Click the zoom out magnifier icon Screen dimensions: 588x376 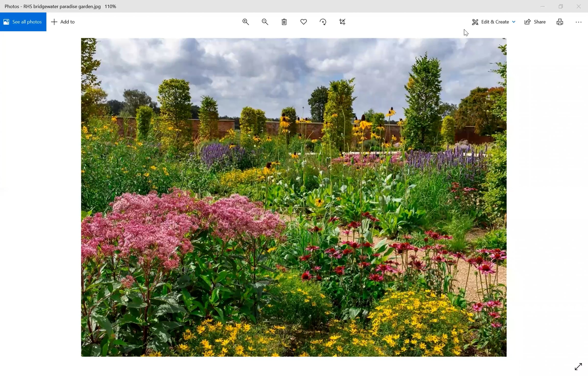click(x=265, y=22)
